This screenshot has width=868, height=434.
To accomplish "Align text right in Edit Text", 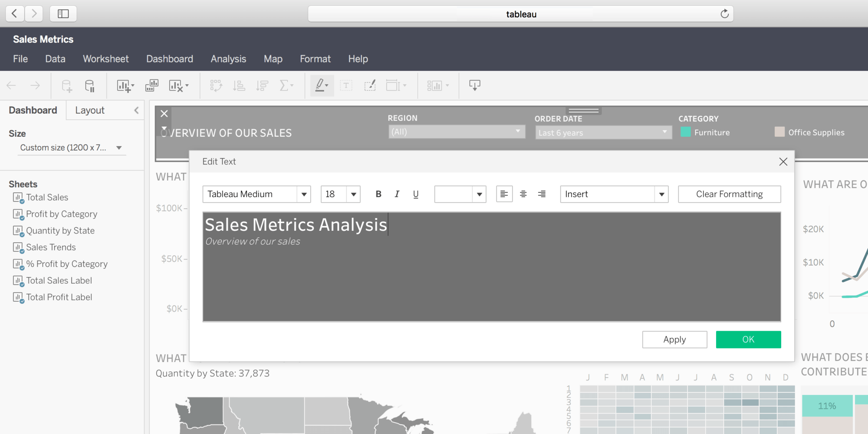I will (542, 194).
